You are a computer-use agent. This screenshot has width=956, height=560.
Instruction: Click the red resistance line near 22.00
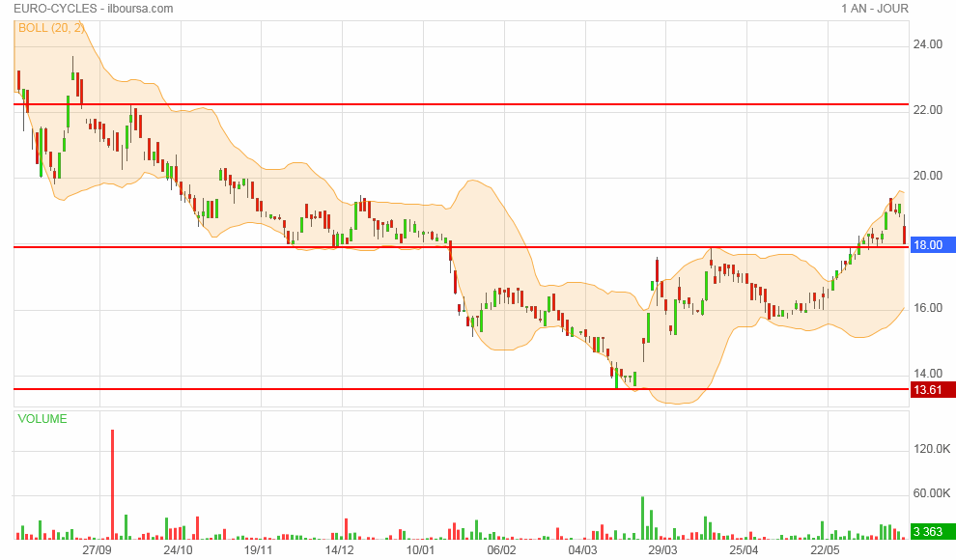[461, 104]
